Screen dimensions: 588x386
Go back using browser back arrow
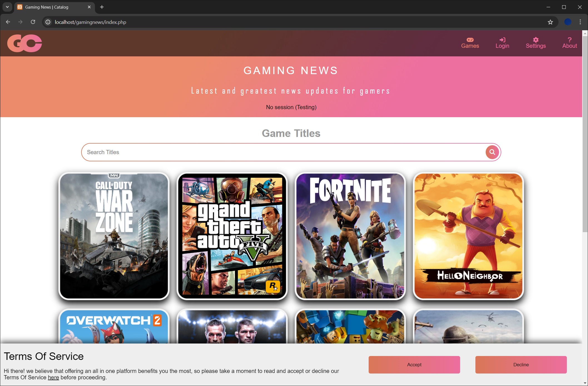point(8,22)
